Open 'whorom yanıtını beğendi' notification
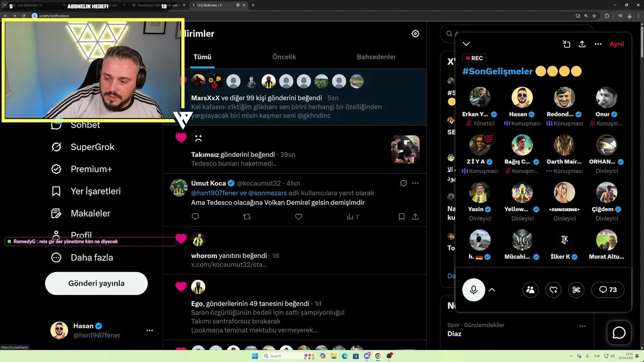Viewport: 644px width, 362px height. (229, 255)
